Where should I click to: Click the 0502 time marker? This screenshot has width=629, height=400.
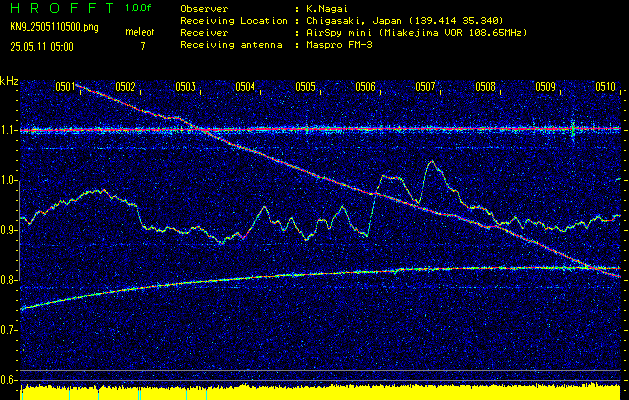125,86
